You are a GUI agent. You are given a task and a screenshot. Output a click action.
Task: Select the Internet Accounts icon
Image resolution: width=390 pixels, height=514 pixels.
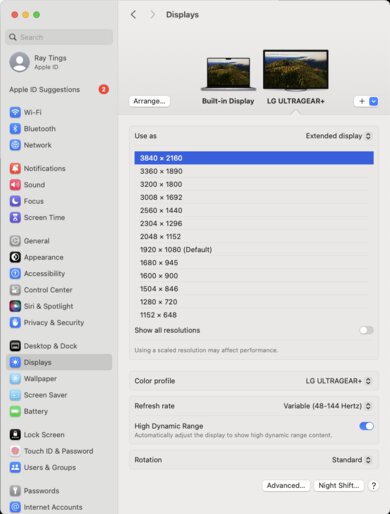(x=15, y=507)
